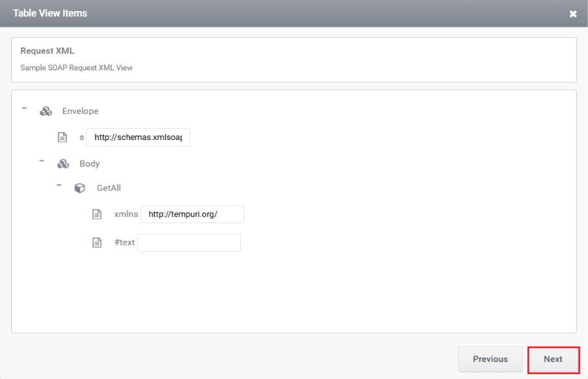
Task: Click the xmlns attribute label
Action: (126, 214)
